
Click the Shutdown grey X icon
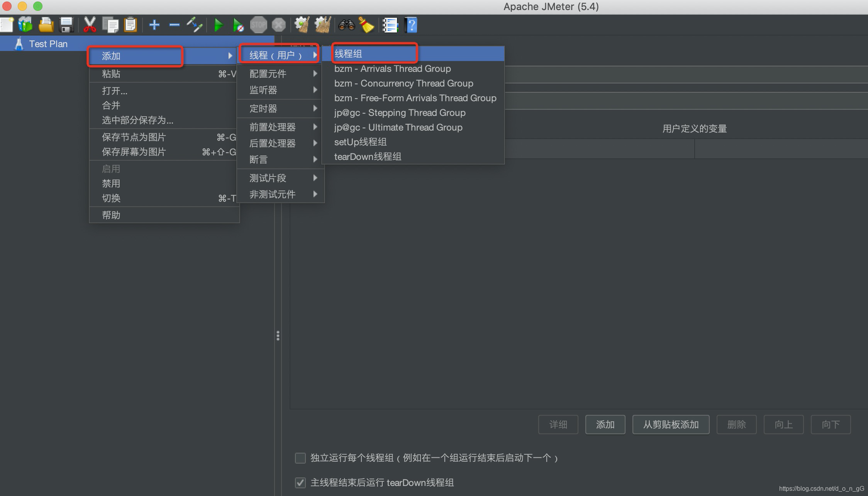pos(278,25)
